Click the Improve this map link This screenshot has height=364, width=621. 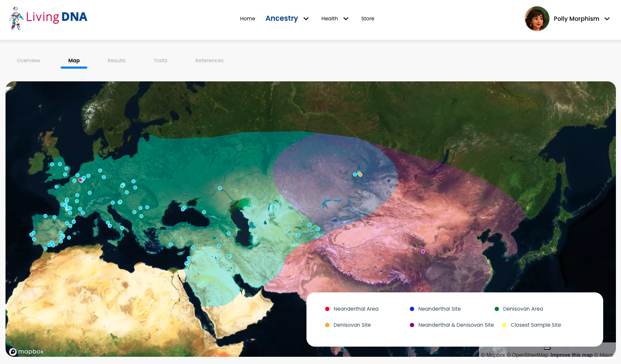(571, 355)
